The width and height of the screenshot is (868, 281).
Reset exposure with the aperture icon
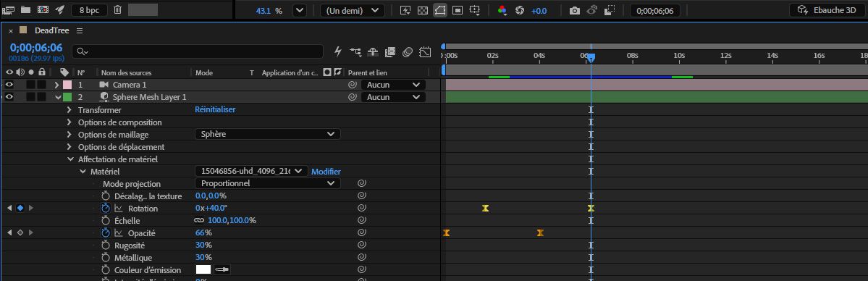pyautogui.click(x=519, y=11)
